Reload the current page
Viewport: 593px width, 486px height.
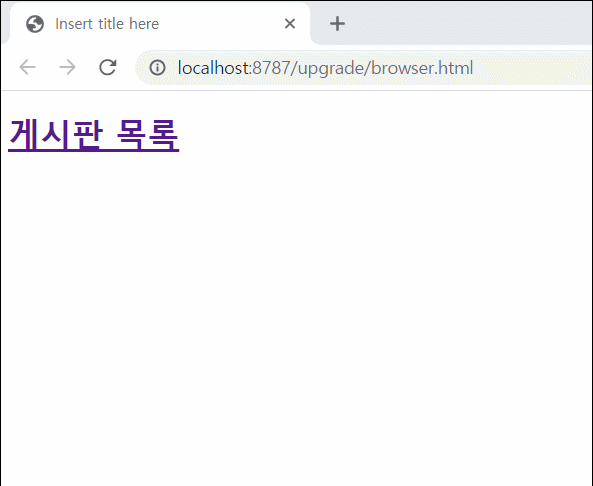click(x=107, y=68)
